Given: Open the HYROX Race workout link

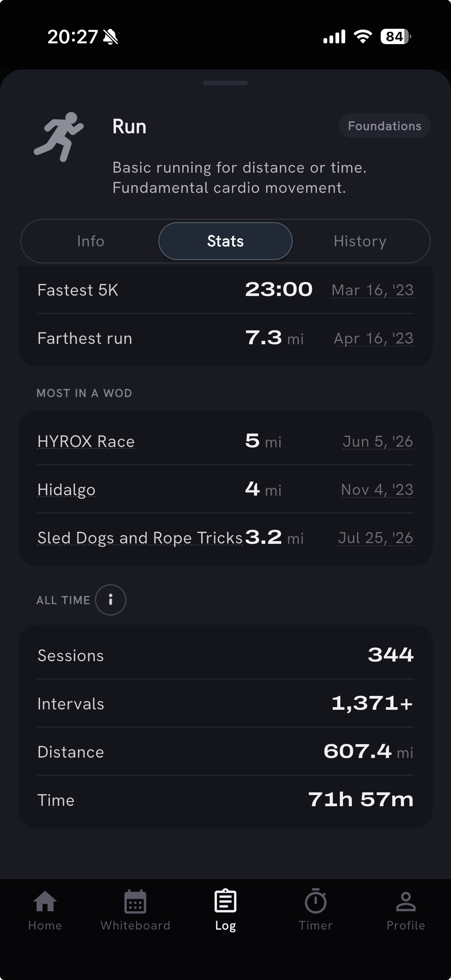Looking at the screenshot, I should (x=86, y=441).
